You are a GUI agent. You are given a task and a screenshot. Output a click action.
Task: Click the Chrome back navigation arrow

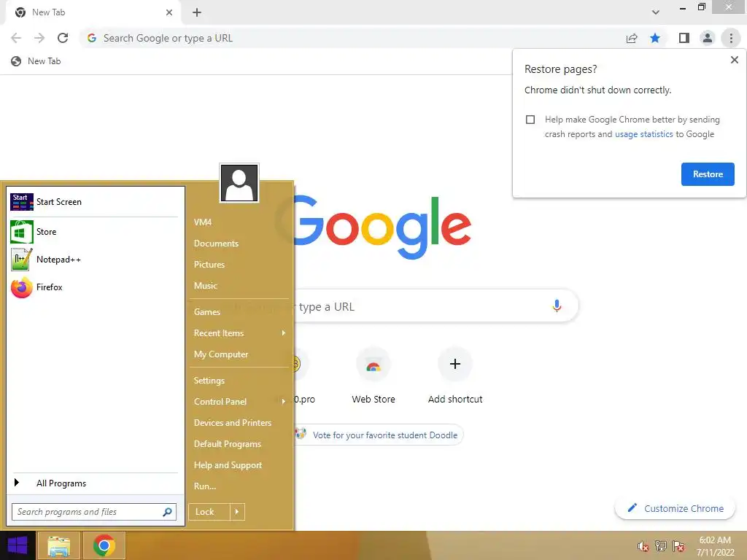[16, 38]
